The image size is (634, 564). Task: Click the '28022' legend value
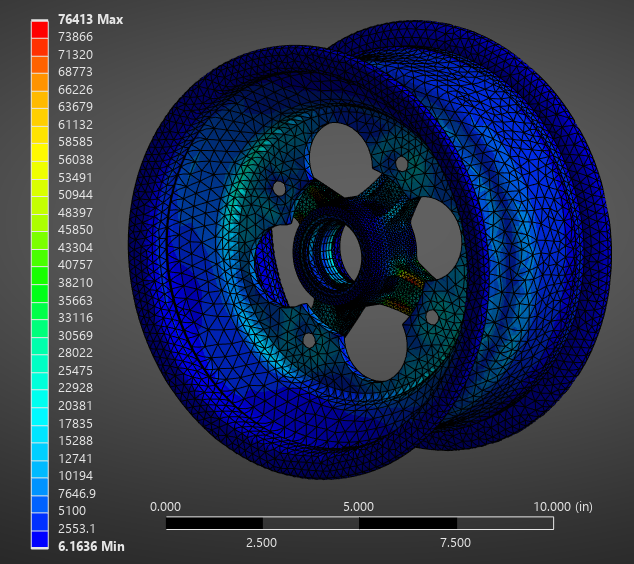75,353
